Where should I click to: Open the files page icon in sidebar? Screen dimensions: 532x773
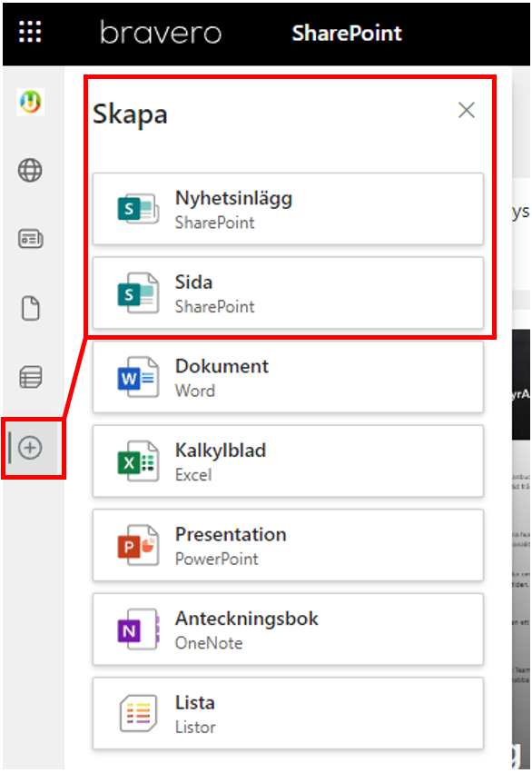point(31,308)
